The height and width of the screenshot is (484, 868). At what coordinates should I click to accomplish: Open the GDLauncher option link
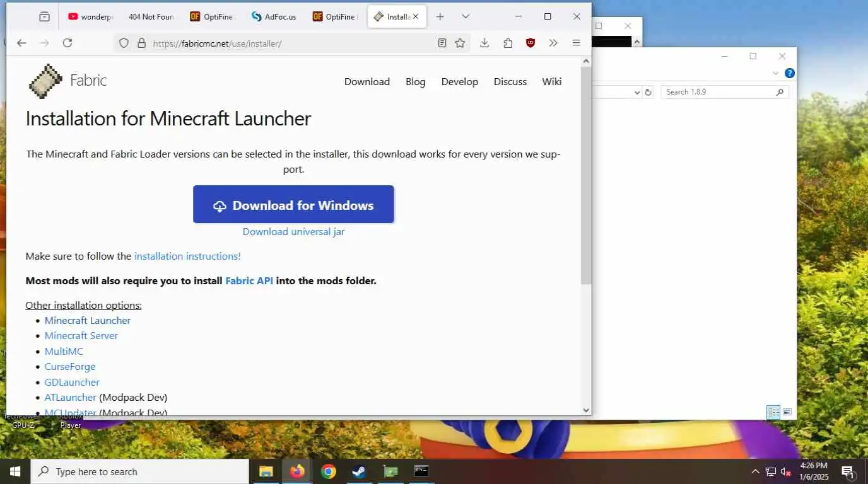coord(72,382)
